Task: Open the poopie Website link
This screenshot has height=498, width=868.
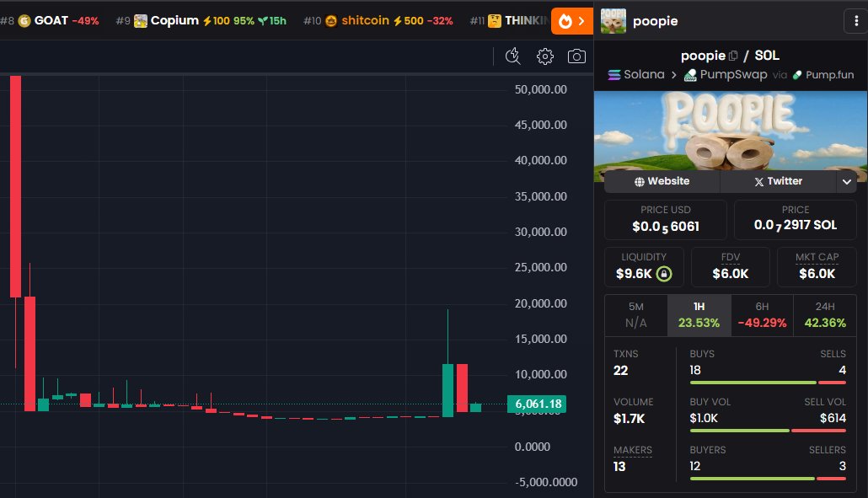Action: [662, 181]
